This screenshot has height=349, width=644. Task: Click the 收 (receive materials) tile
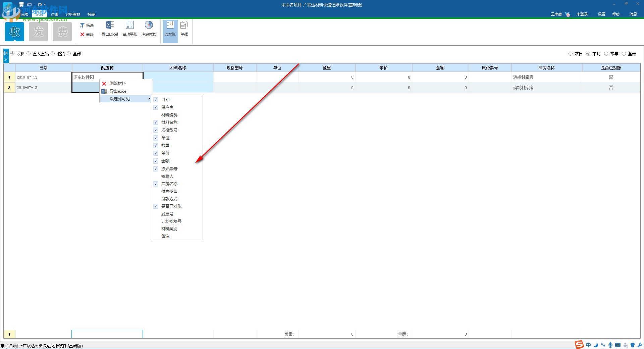point(14,32)
